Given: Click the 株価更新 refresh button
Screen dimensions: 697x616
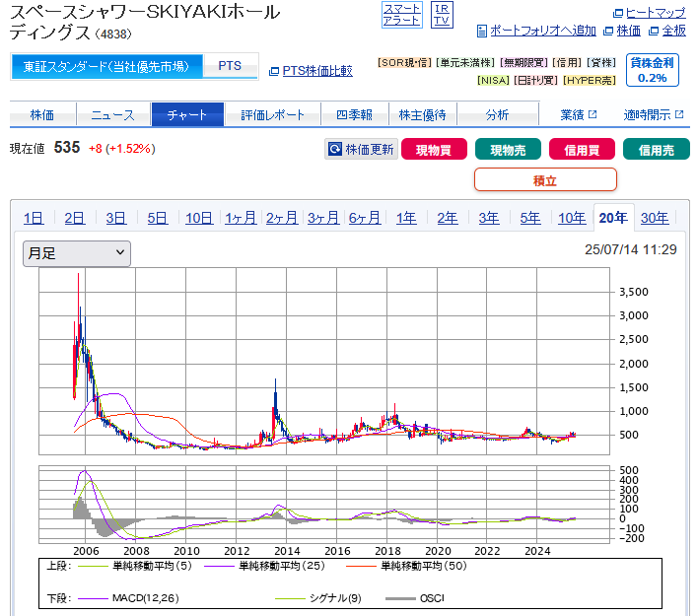Looking at the screenshot, I should click(361, 150).
